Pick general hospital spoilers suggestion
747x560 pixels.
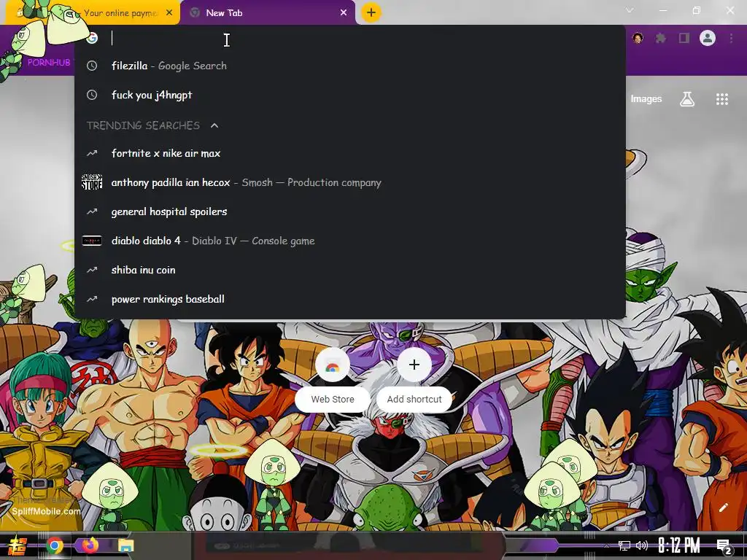pos(349,211)
